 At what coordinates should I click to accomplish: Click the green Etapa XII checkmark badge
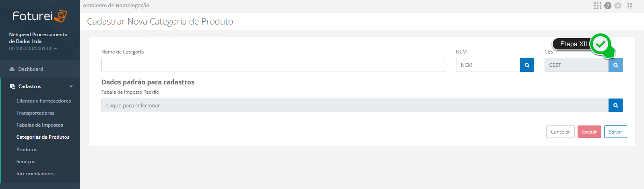tap(601, 44)
